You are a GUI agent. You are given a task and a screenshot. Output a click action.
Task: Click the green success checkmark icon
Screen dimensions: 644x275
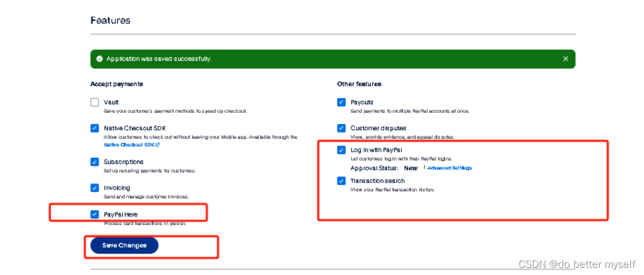(x=99, y=59)
